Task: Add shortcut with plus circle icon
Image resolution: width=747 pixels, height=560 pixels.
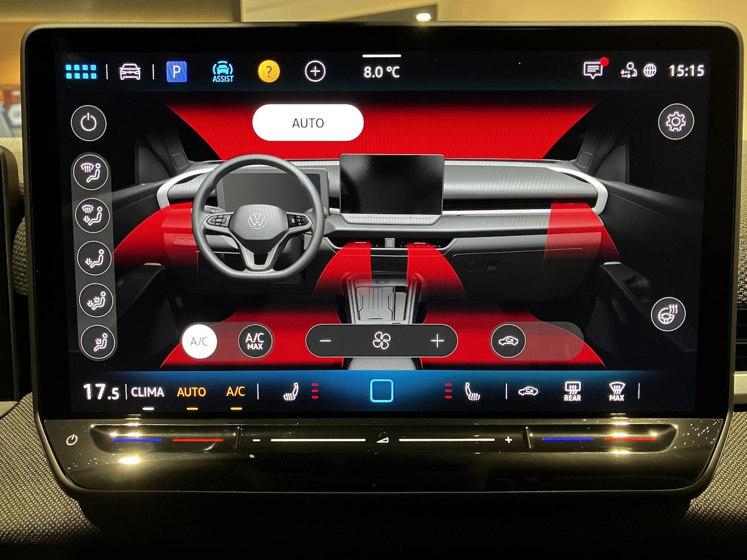Action: pos(315,72)
